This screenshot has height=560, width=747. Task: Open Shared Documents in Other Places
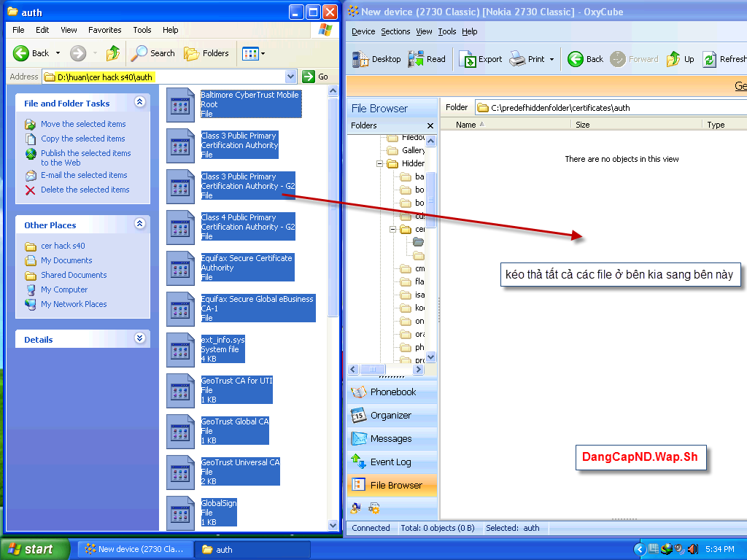[74, 275]
